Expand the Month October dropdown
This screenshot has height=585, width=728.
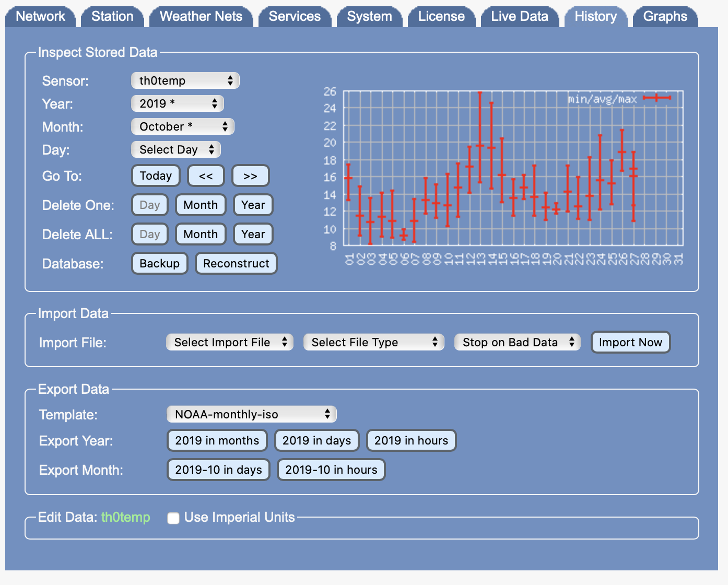point(182,126)
